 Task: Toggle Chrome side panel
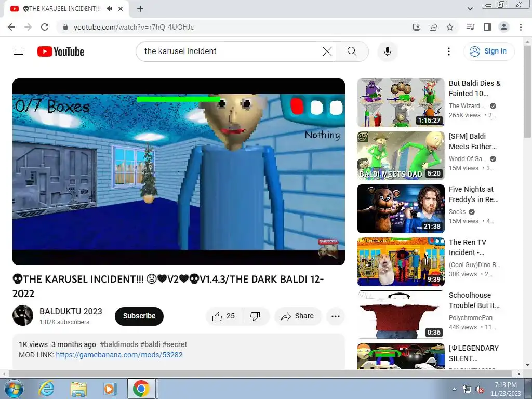click(487, 27)
